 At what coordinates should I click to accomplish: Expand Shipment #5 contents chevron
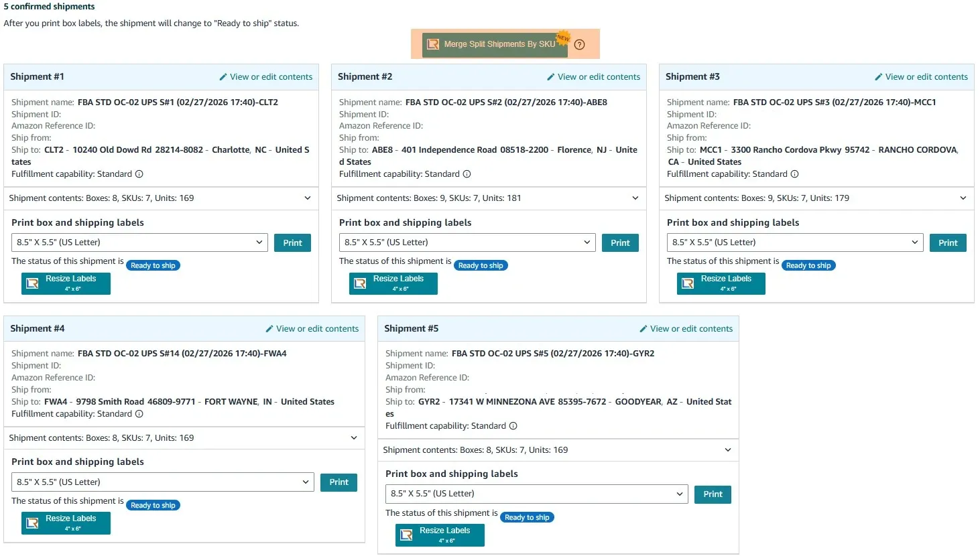[728, 450]
